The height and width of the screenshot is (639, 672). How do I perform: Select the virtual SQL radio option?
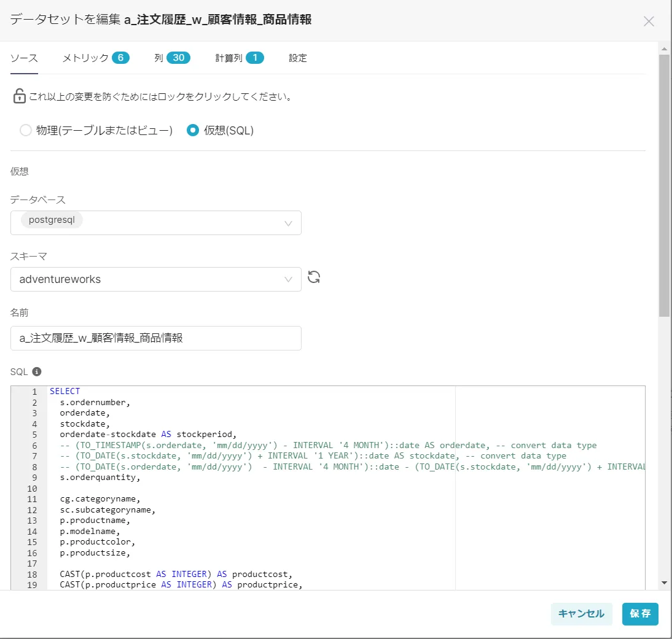point(193,130)
